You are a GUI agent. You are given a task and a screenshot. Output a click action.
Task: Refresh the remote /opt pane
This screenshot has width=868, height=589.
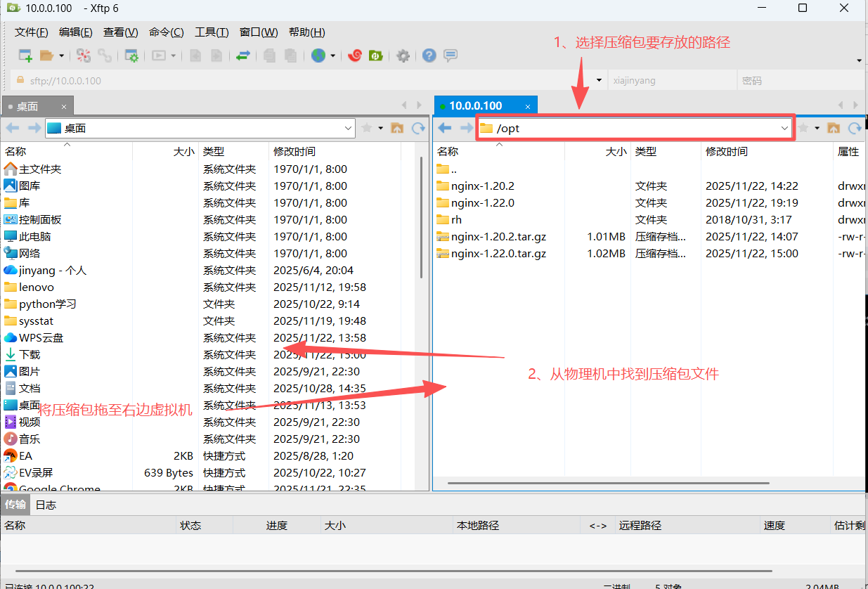[855, 128]
